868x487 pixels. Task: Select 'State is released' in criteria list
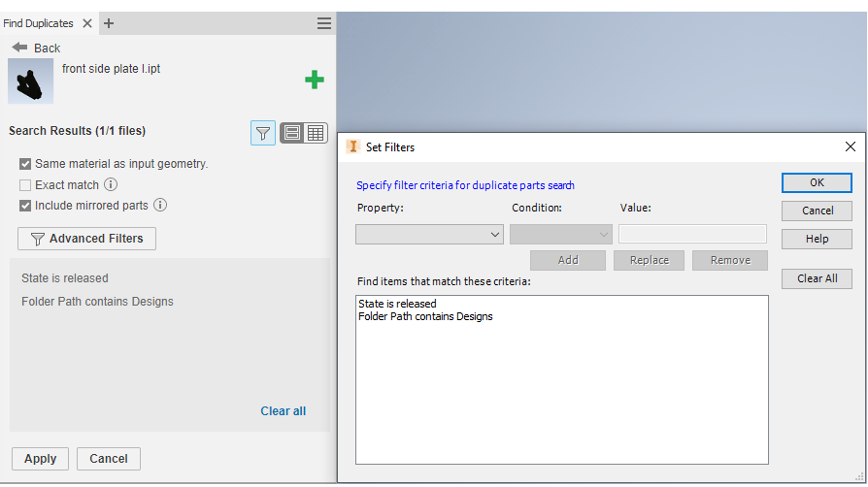tap(397, 304)
